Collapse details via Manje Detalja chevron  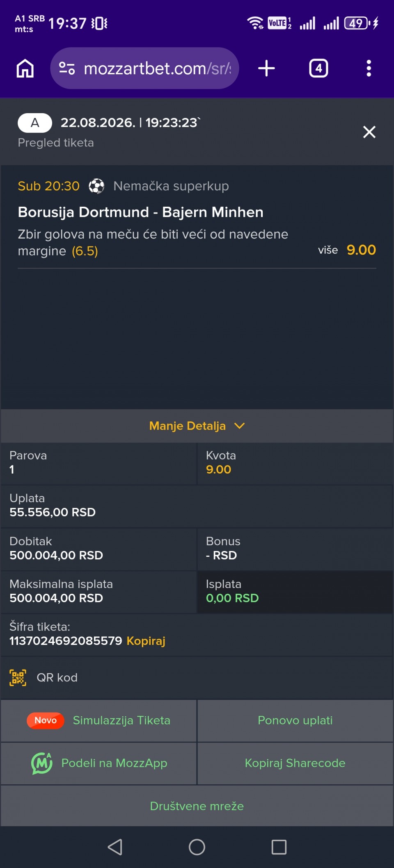239,426
